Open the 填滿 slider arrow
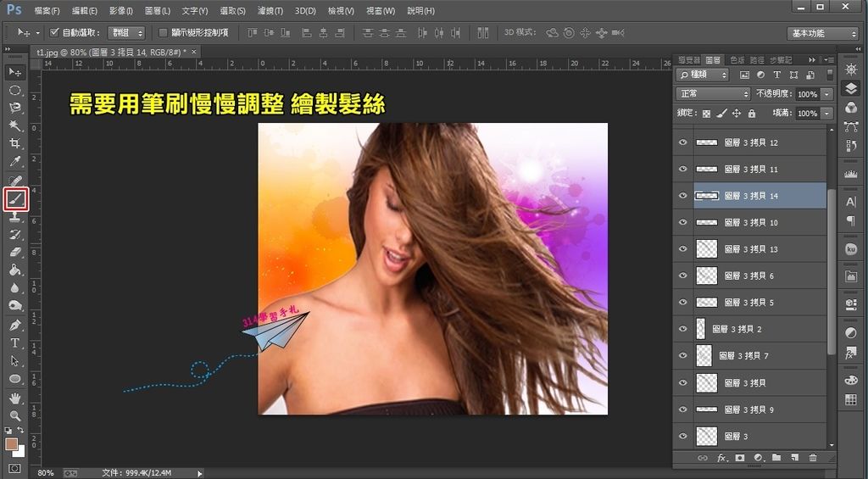 tap(827, 114)
